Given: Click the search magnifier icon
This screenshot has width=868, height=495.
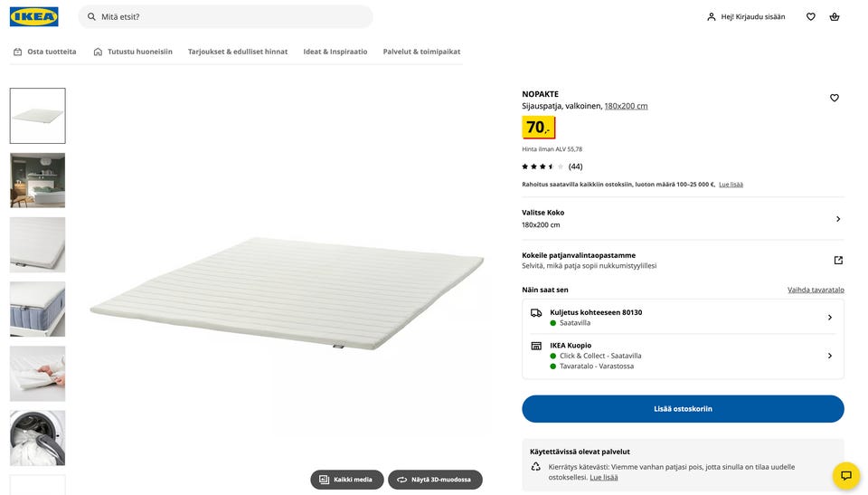Looking at the screenshot, I should 92,16.
